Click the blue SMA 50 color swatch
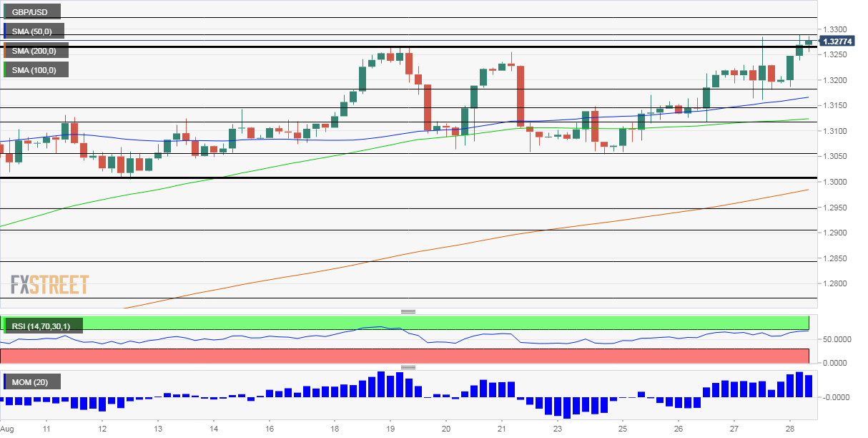Screen dimensions: 868x438 tap(4, 31)
